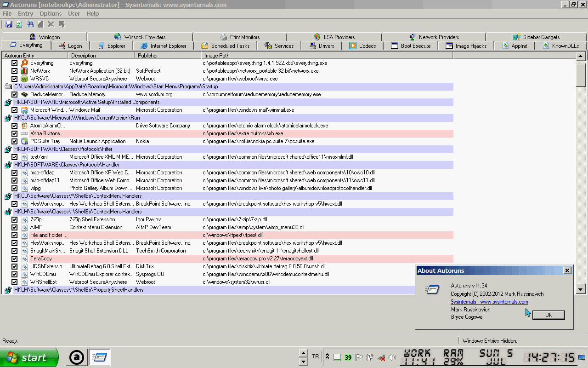Switch to the Scheduled Tasks tab

[x=225, y=46]
